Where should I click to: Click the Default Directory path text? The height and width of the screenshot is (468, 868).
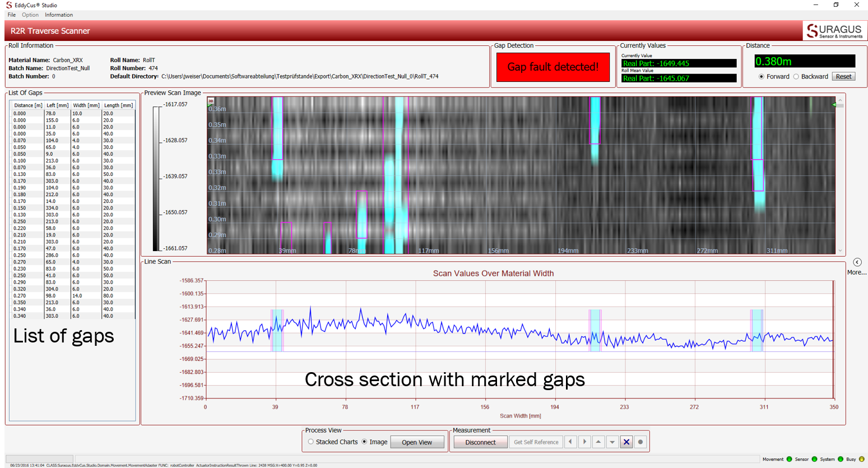tap(300, 76)
